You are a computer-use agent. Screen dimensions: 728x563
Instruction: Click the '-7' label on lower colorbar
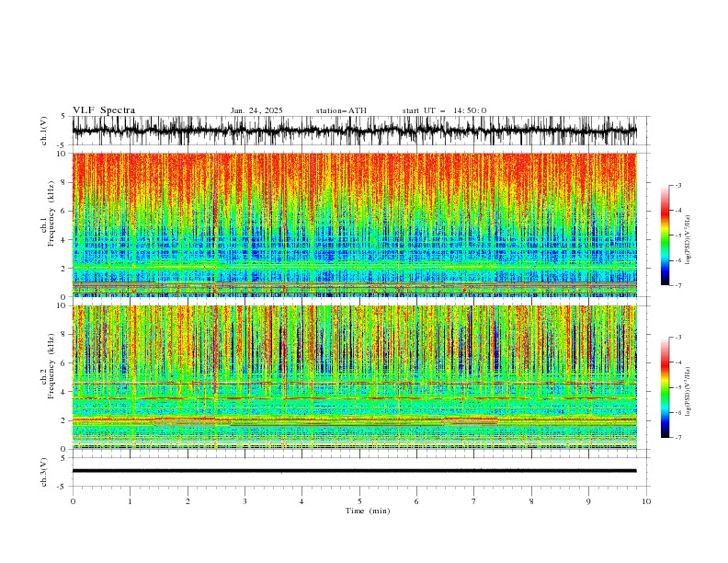click(x=678, y=438)
